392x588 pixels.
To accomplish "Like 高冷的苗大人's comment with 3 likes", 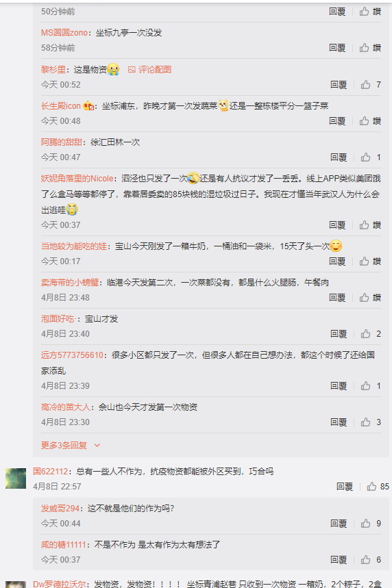I will click(x=371, y=422).
